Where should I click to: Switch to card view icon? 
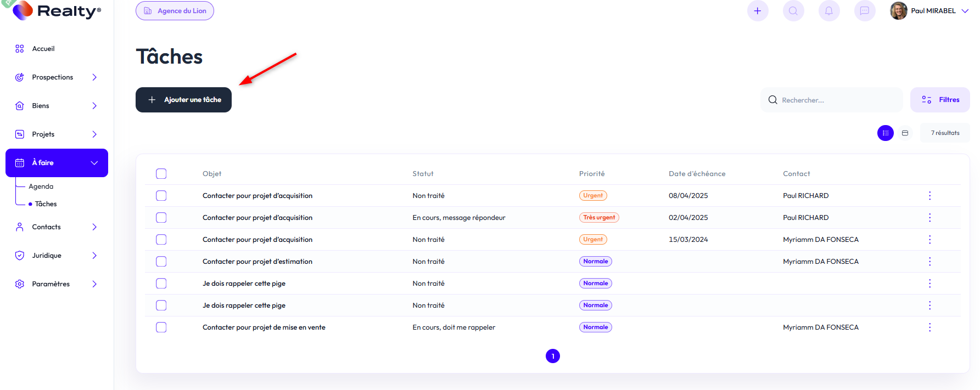coord(905,133)
